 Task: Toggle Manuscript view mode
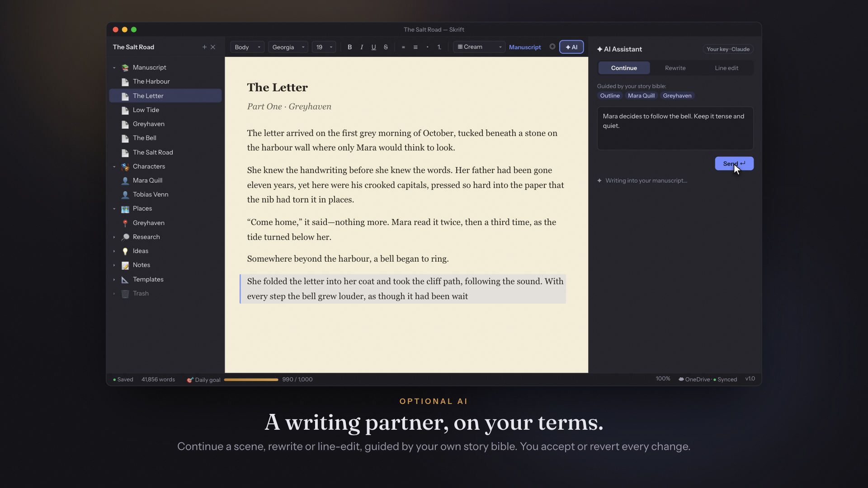[525, 47]
